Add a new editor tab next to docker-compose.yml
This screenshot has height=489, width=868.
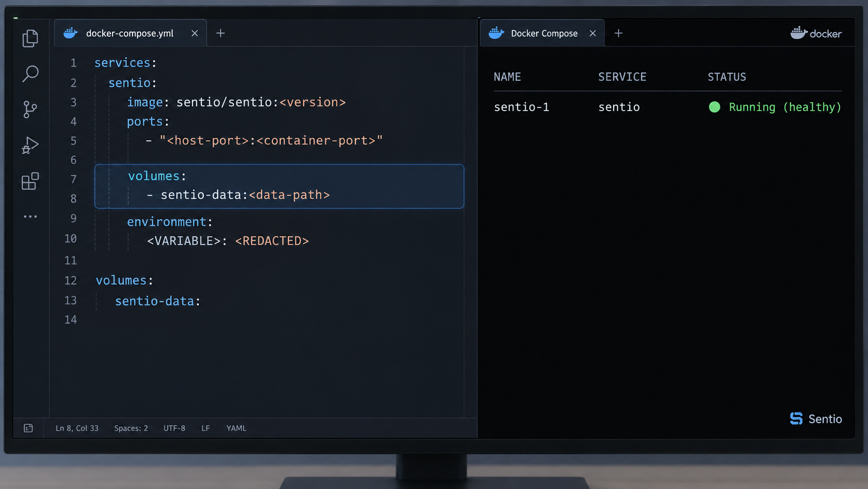tap(221, 33)
